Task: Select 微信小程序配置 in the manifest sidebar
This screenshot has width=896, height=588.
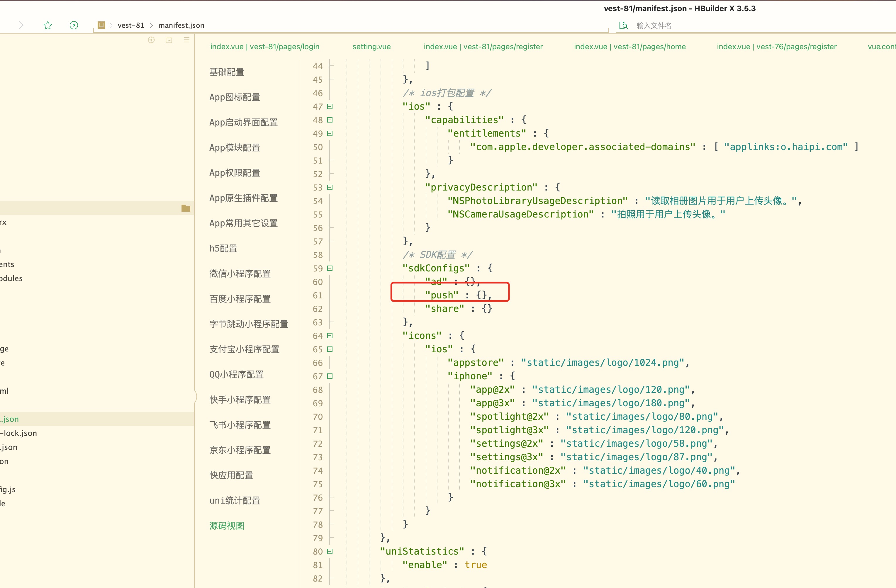Action: [240, 274]
